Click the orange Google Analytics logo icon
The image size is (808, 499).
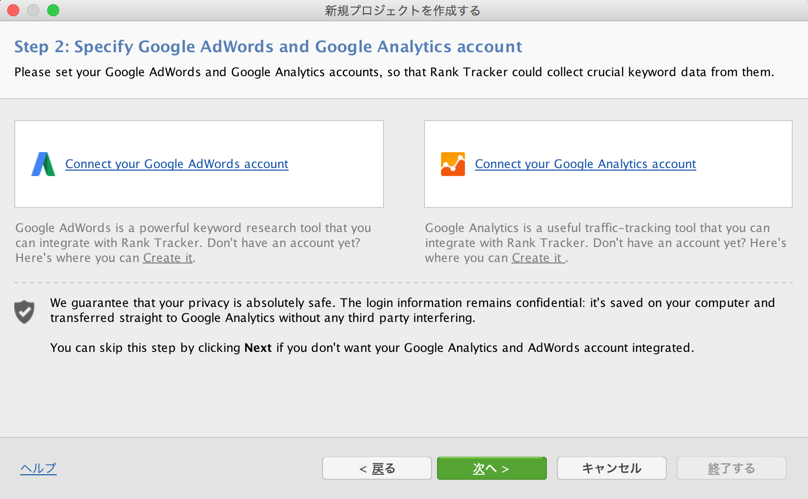453,164
